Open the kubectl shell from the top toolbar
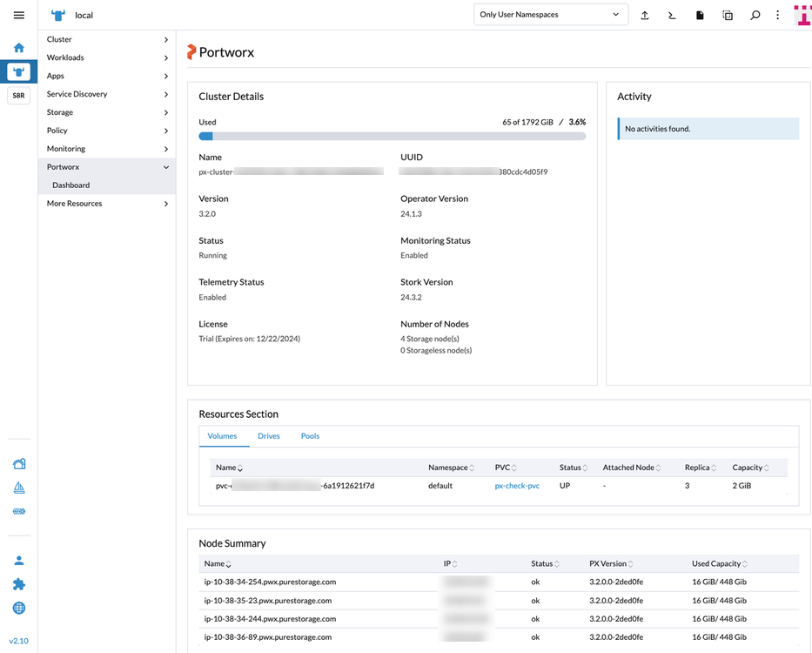This screenshot has width=812, height=653. click(x=672, y=15)
